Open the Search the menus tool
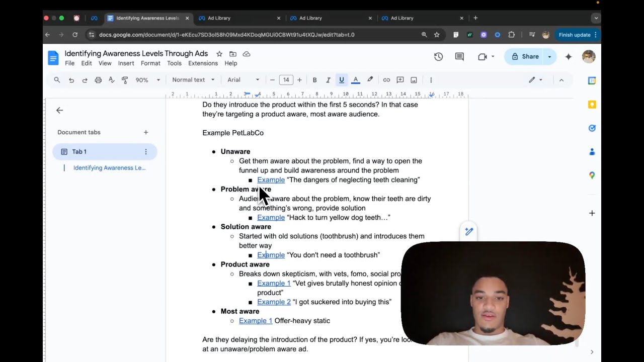Screen dimensions: 644x362 click(x=57, y=80)
